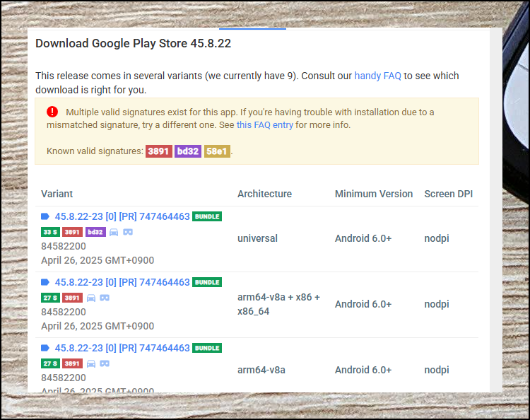This screenshot has width=530, height=420.
Task: Click the 'universal' architecture cell
Action: pyautogui.click(x=257, y=238)
